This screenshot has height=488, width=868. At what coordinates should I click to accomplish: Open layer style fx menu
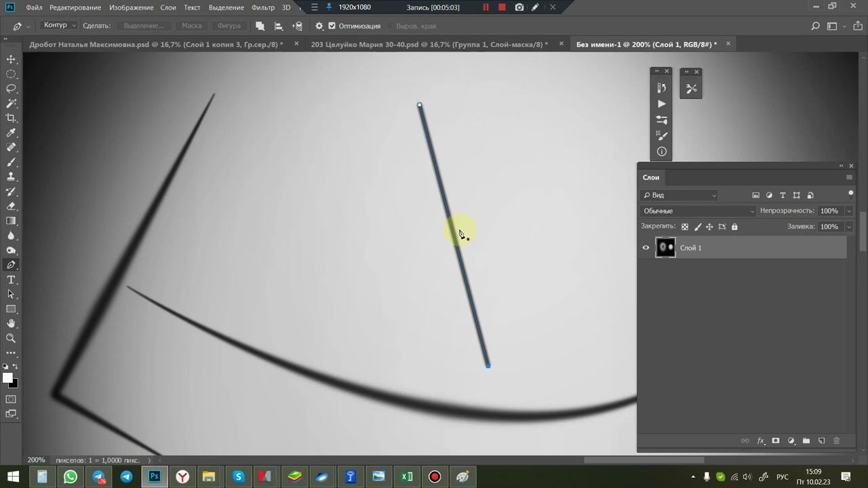(x=761, y=441)
